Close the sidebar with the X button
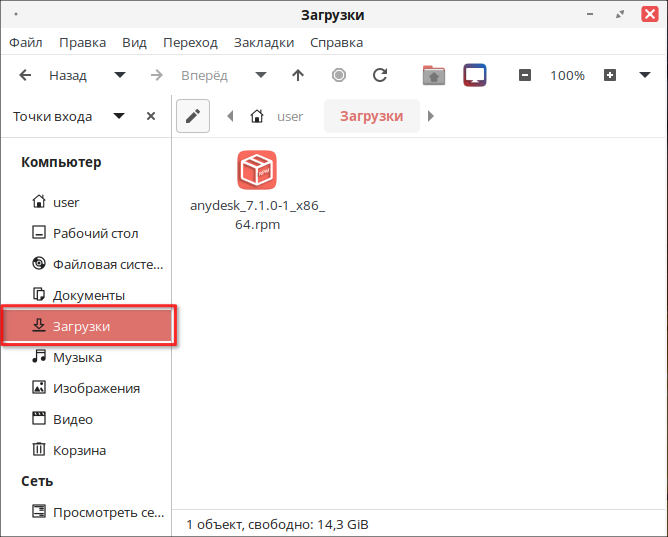668x537 pixels. click(151, 116)
